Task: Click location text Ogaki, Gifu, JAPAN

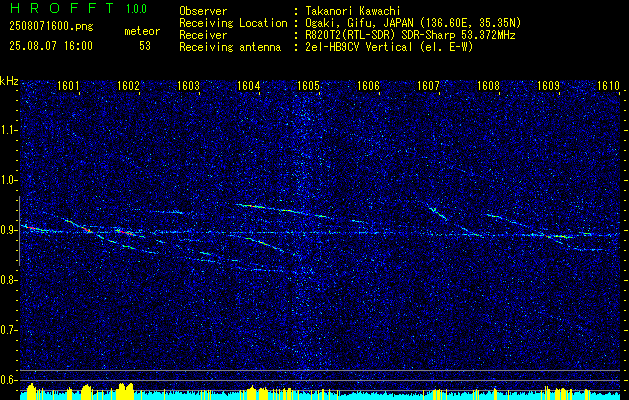Action: pyautogui.click(x=361, y=23)
